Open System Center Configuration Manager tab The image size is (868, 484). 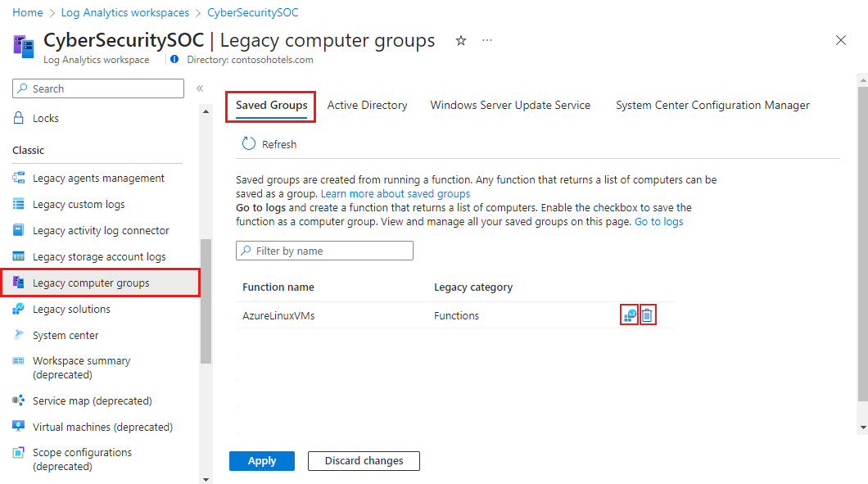tap(712, 105)
